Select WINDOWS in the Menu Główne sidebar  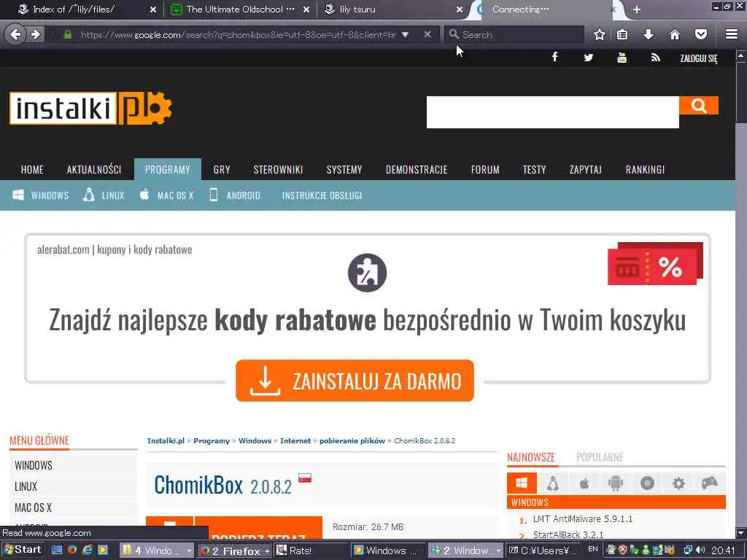click(34, 465)
